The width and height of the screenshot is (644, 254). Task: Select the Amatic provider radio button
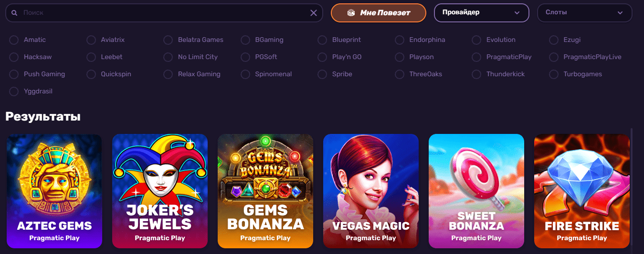point(14,40)
